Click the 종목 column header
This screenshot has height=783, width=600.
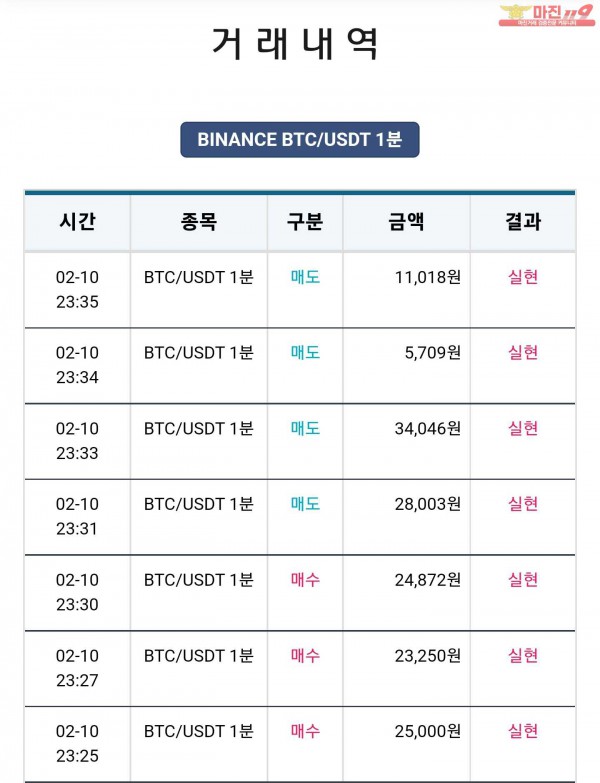pos(198,222)
